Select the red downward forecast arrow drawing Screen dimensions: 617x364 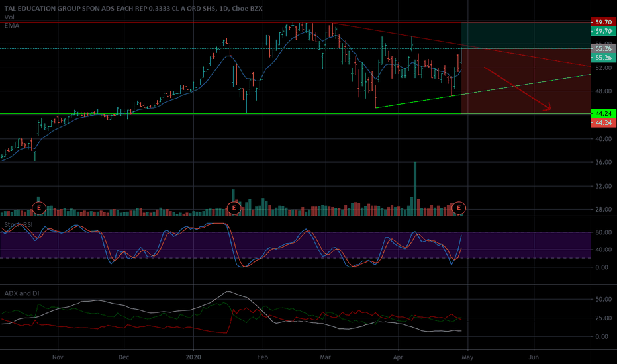click(517, 88)
